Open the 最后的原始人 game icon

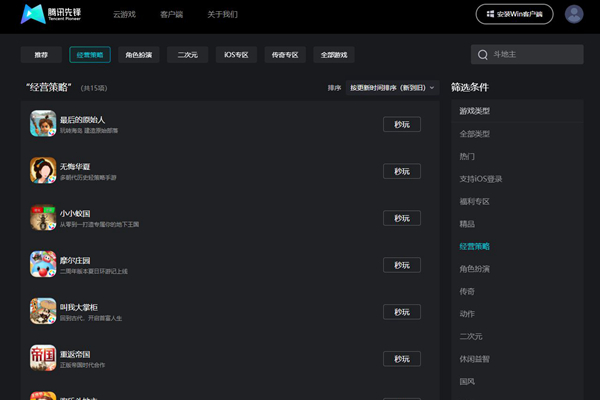click(x=43, y=123)
